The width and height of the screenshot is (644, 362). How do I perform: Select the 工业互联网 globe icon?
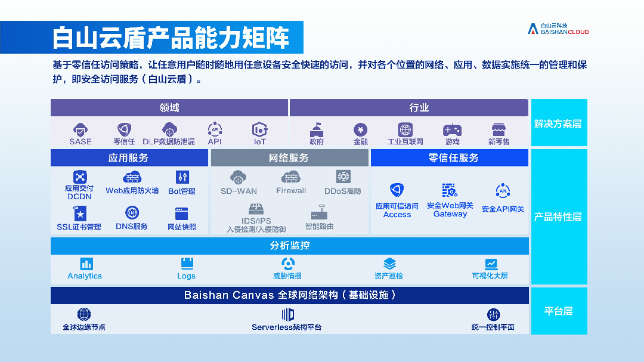[x=405, y=130]
